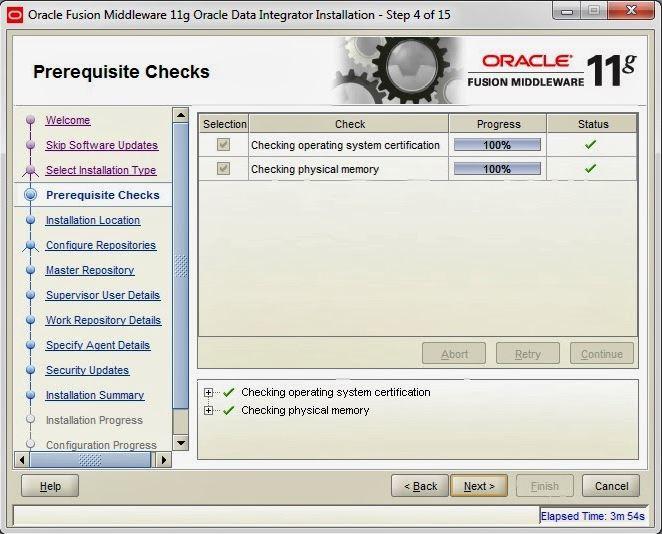Jump to the Installation Summary step
The height and width of the screenshot is (534, 662).
pos(95,395)
